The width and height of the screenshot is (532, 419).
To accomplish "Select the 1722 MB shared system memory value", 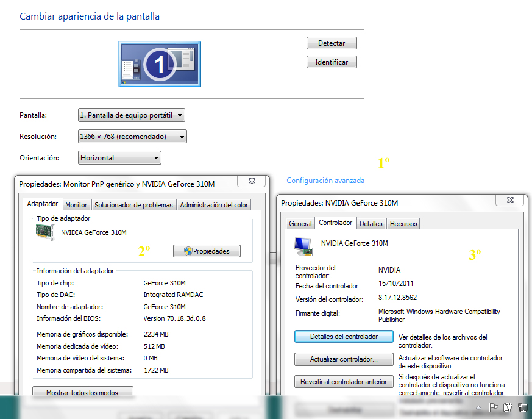I will pyautogui.click(x=156, y=370).
